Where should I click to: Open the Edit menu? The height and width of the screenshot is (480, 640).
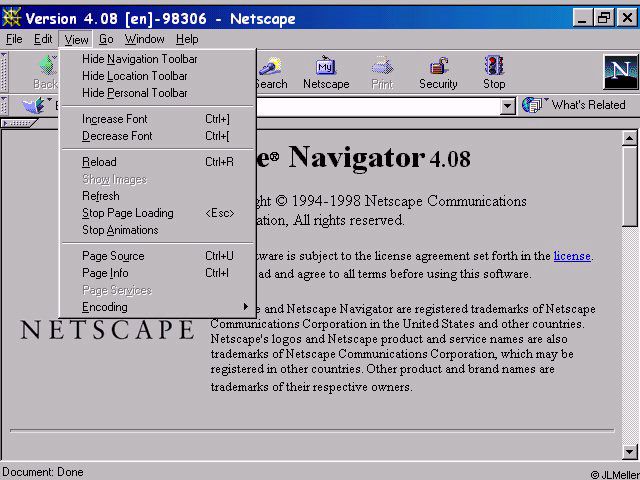[43, 39]
